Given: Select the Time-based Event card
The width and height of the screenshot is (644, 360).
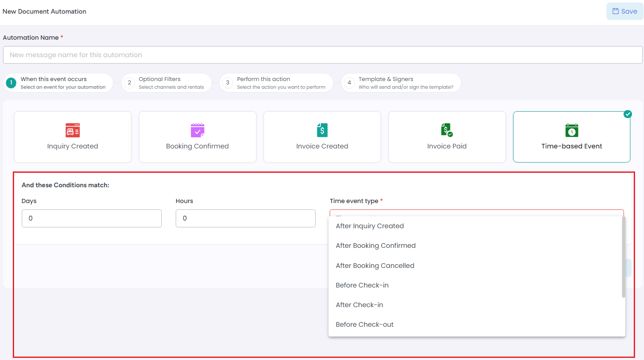Looking at the screenshot, I should (x=571, y=137).
